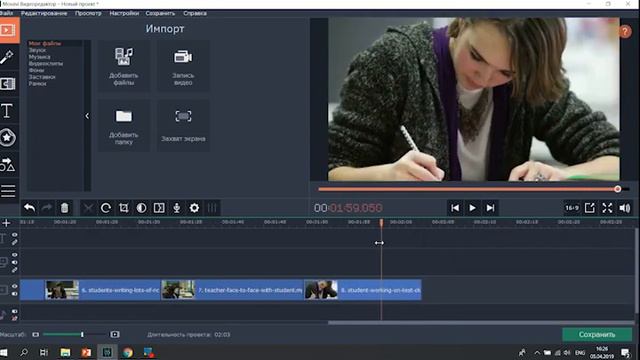
Task: Click the Undo arrow in toolbar
Action: click(29, 208)
